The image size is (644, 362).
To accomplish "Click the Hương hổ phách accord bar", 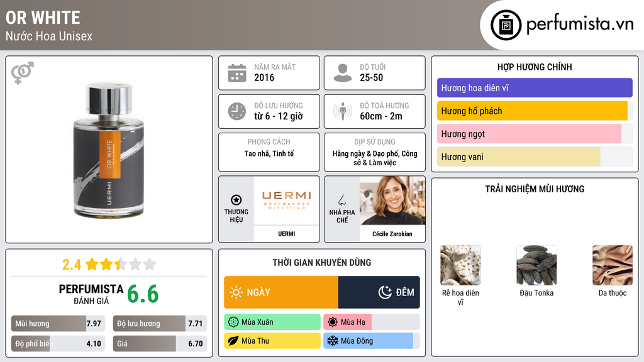I will pos(535,111).
